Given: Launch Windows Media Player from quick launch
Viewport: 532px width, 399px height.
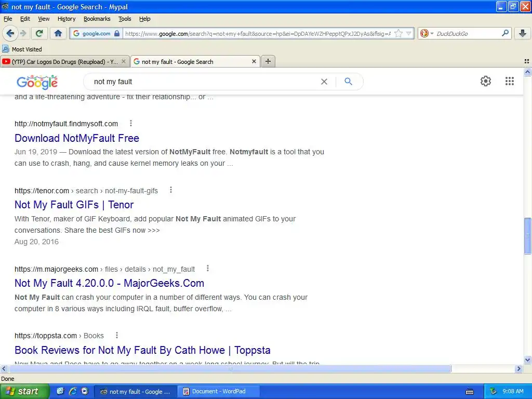Looking at the screenshot, I should (85, 391).
